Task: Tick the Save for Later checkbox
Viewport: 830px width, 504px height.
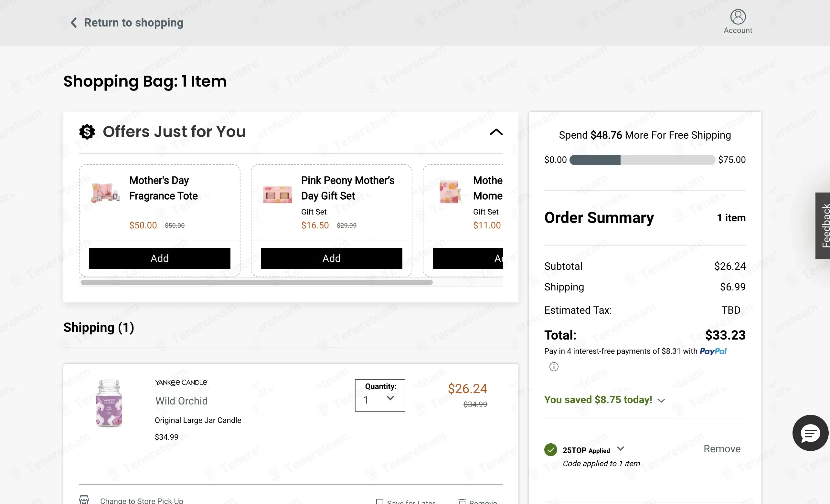Action: coord(380,502)
